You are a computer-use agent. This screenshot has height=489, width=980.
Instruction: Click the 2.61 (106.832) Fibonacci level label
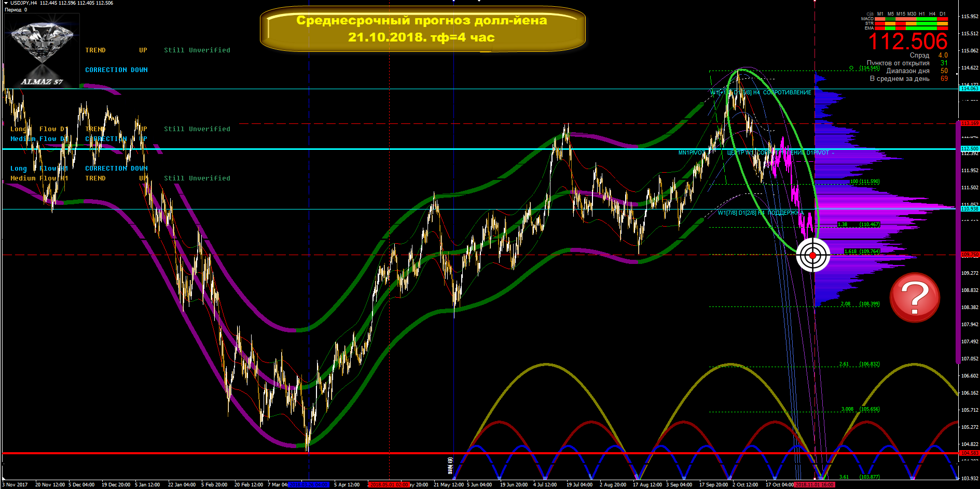[x=859, y=364]
